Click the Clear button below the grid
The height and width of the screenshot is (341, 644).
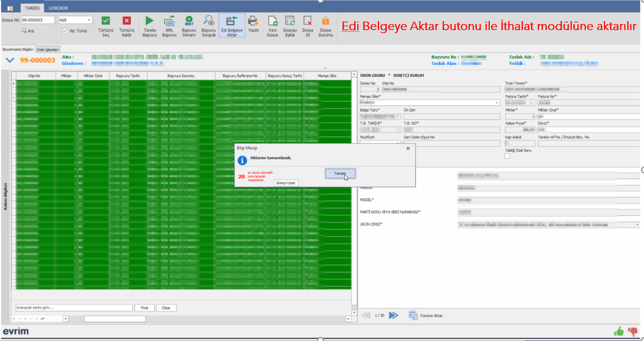(x=166, y=308)
